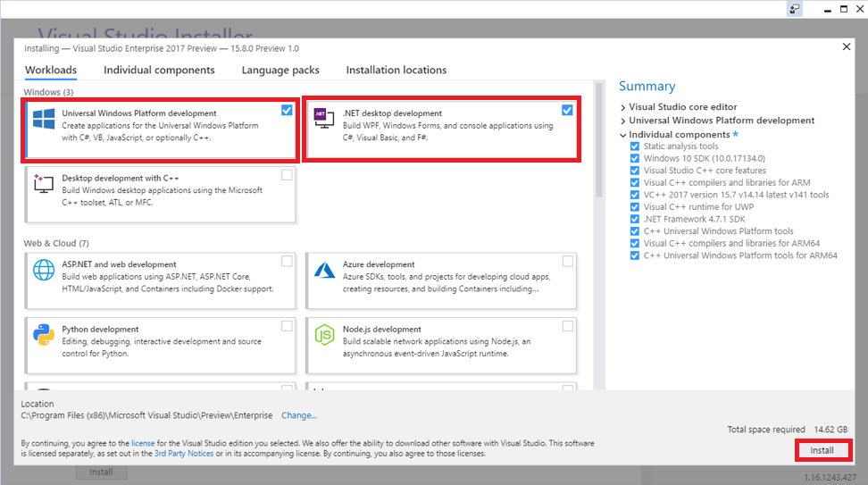Uncheck Visual Studio C++ core features
Screen dimensions: 868x485
pyautogui.click(x=635, y=171)
